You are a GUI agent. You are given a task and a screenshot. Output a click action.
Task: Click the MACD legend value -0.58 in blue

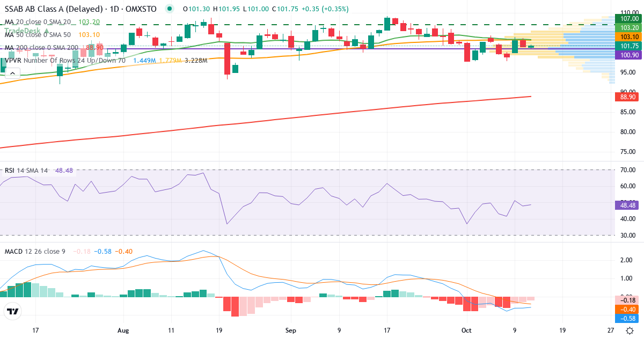103,252
